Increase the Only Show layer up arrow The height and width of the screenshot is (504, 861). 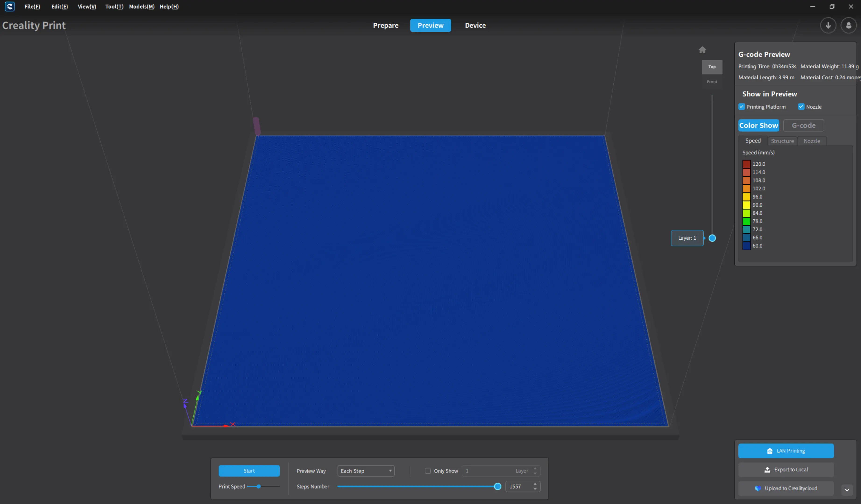tap(535, 468)
